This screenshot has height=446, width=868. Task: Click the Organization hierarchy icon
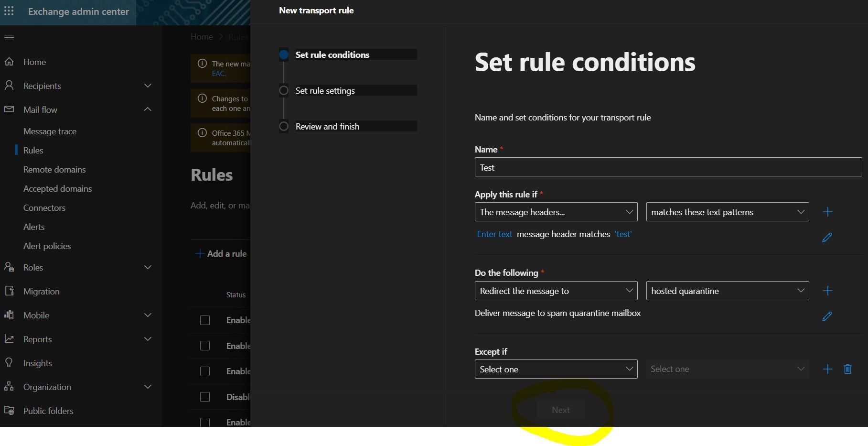click(9, 387)
